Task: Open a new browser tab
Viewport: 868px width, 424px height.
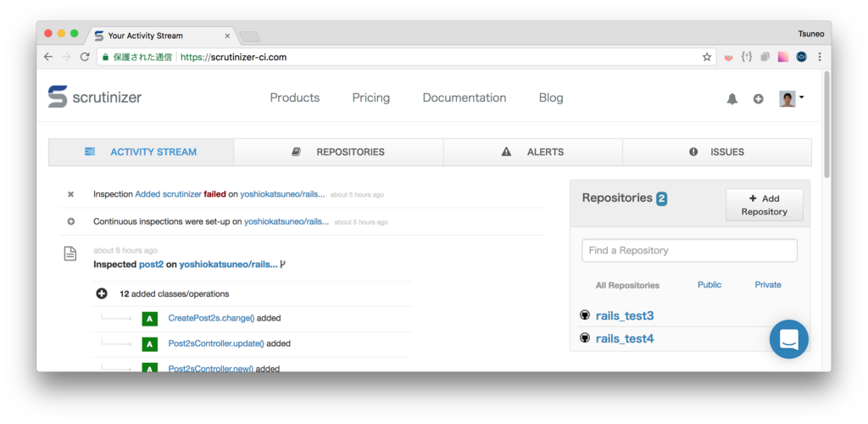Action: pos(249,36)
